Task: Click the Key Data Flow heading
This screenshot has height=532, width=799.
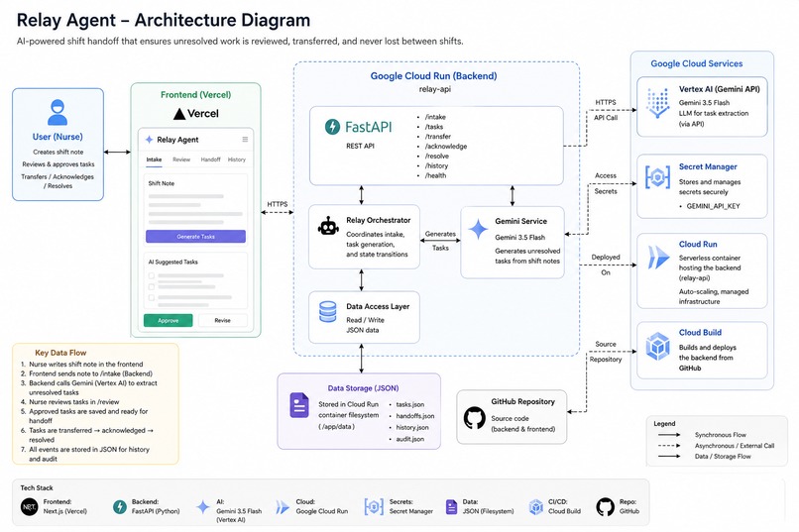Action: pyautogui.click(x=60, y=353)
